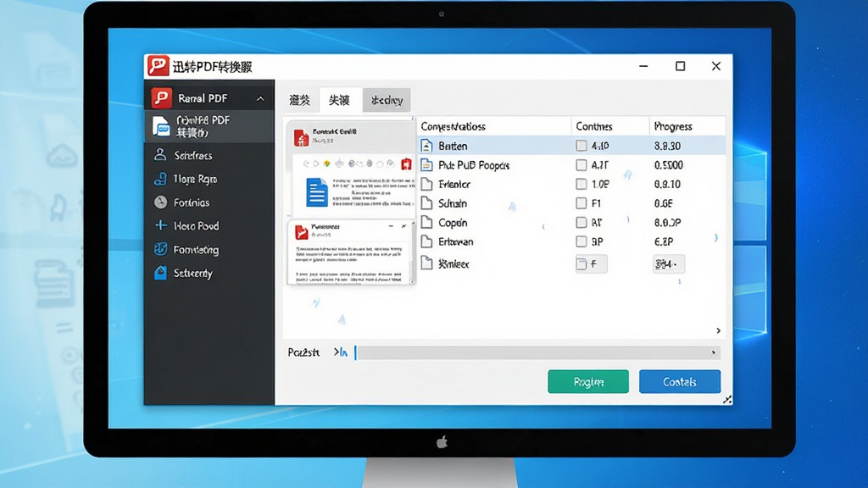
Task: Open the boxed F dropdown in the last row
Action: (x=591, y=264)
